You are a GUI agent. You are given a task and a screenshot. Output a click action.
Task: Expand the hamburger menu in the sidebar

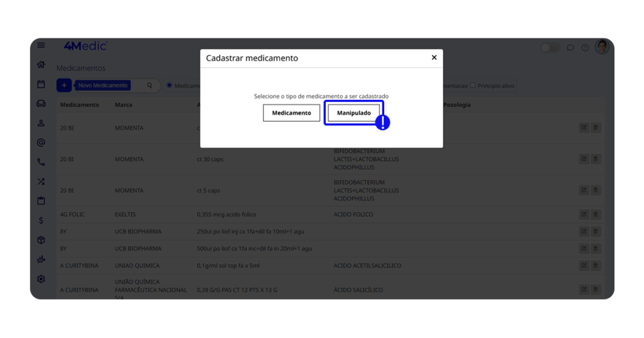coord(41,45)
